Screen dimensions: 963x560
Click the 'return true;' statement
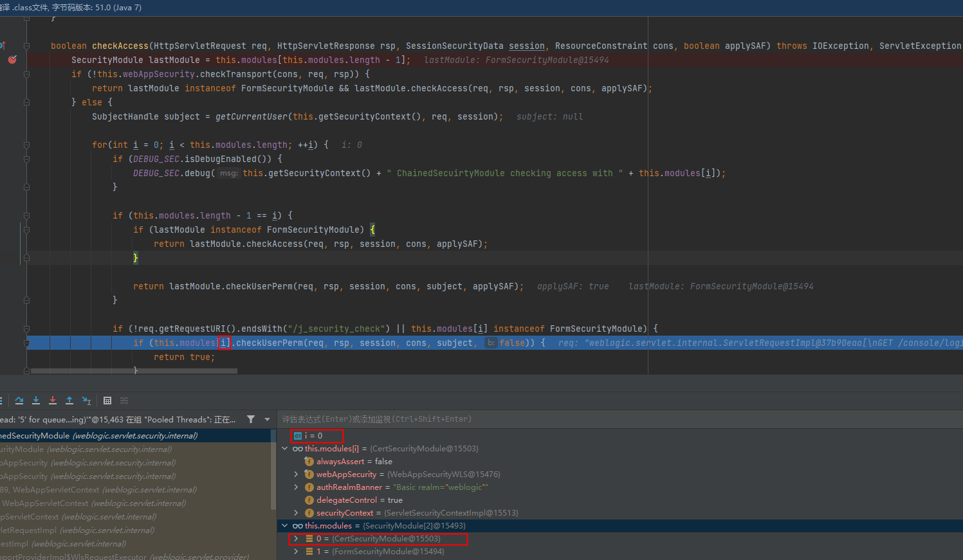coord(185,357)
